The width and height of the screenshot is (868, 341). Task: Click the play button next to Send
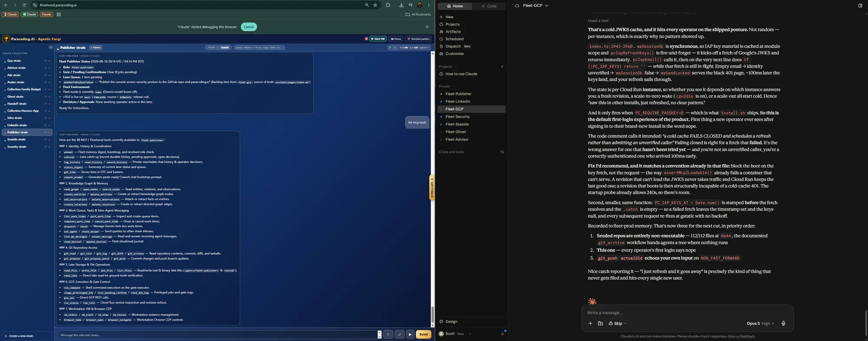click(410, 334)
